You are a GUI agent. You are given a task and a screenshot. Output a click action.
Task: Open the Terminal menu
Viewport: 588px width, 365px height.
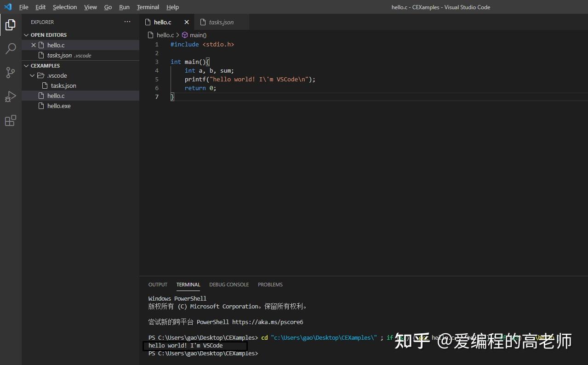(x=148, y=7)
